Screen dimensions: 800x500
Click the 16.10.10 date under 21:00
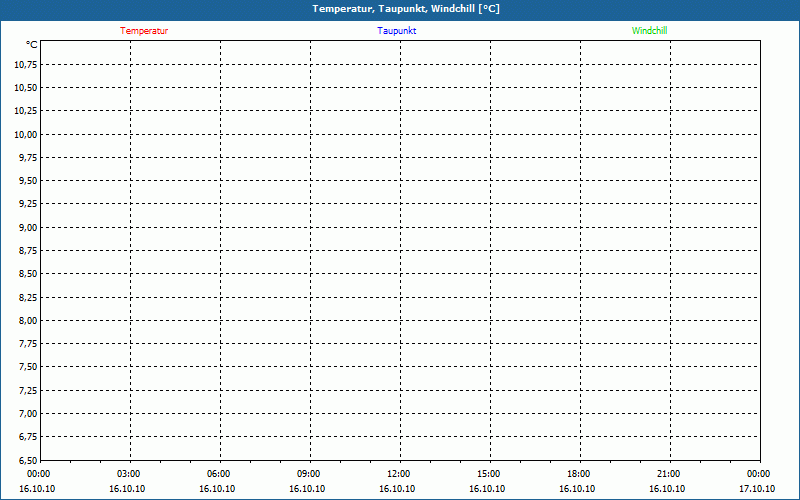pyautogui.click(x=667, y=489)
